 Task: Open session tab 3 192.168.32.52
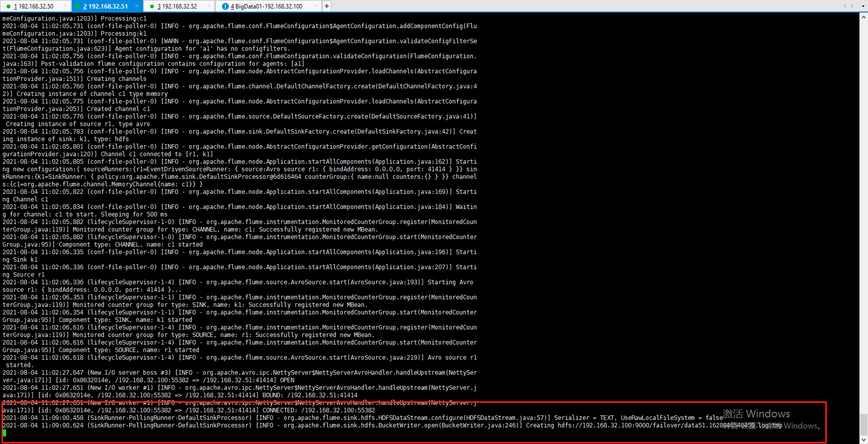tap(179, 6)
